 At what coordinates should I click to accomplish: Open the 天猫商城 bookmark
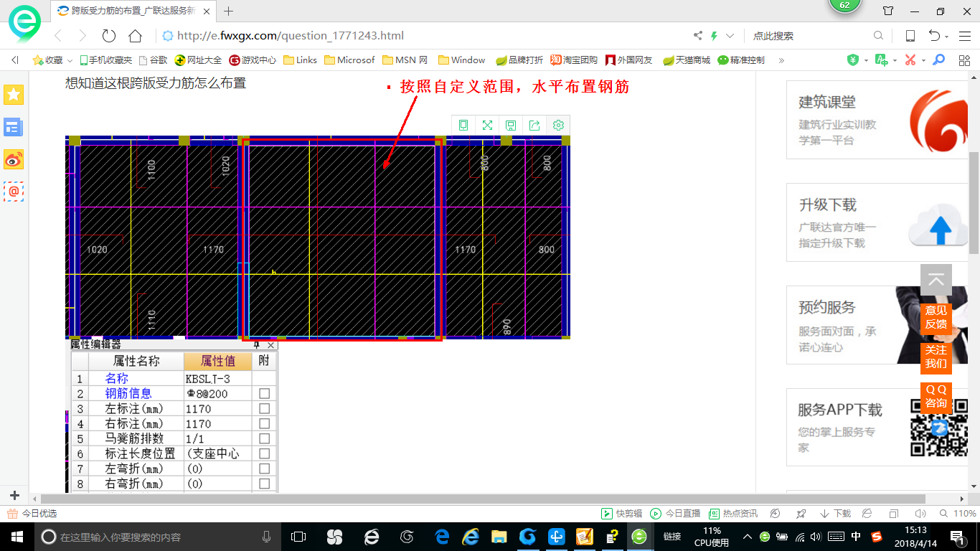686,60
